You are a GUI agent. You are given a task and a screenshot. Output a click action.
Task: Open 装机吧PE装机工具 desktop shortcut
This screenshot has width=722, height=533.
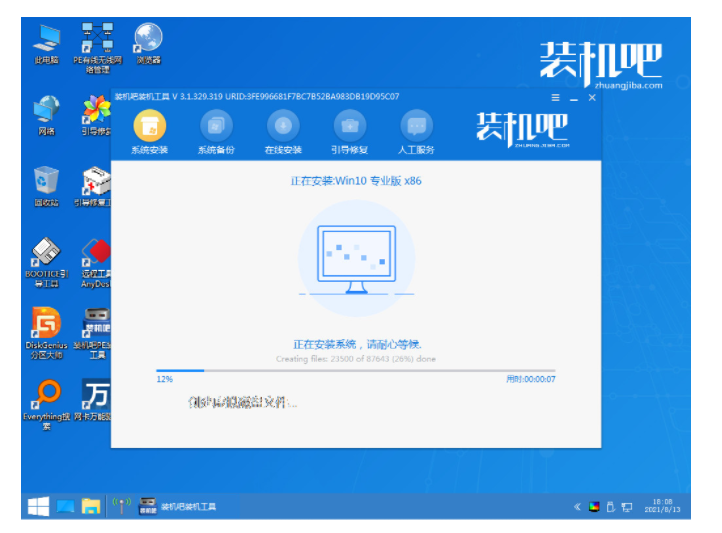[x=93, y=333]
